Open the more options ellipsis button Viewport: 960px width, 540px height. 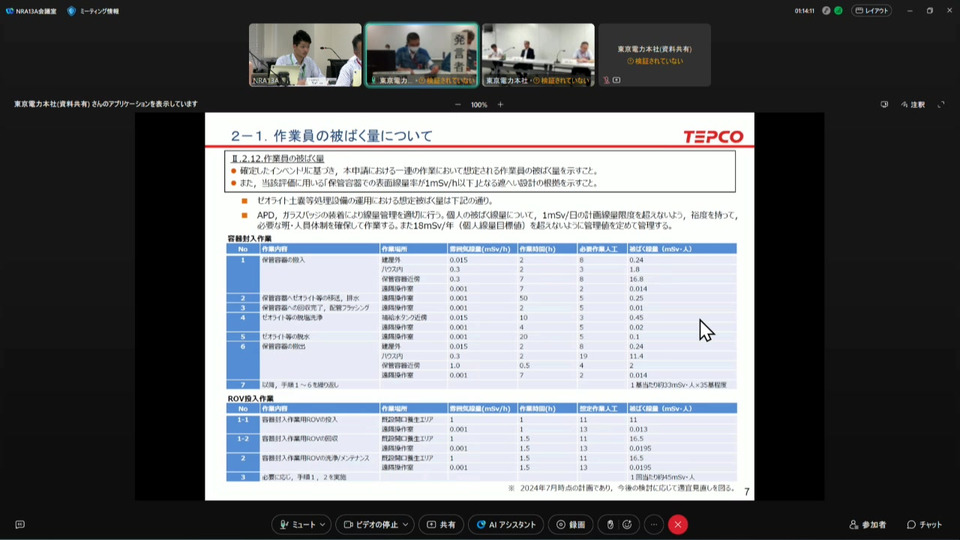654,525
